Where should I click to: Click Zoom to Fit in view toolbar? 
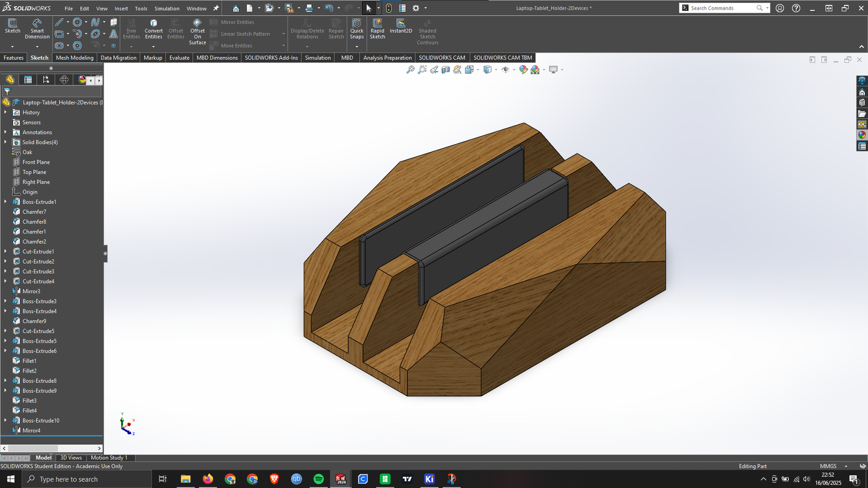point(411,69)
